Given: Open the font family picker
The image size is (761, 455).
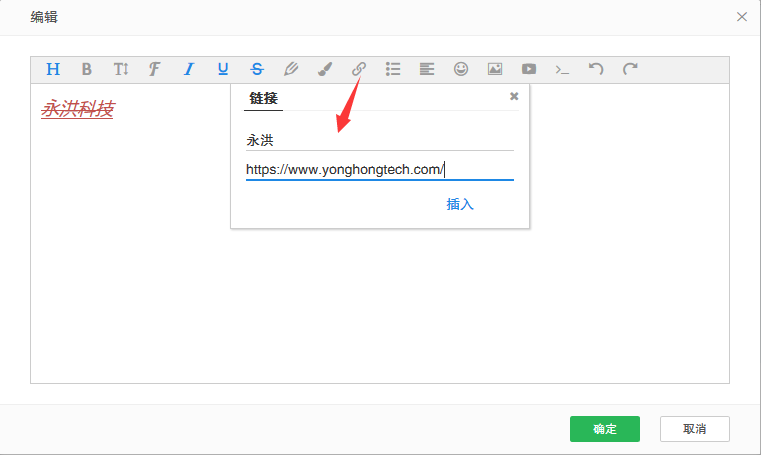Looking at the screenshot, I should [x=154, y=69].
